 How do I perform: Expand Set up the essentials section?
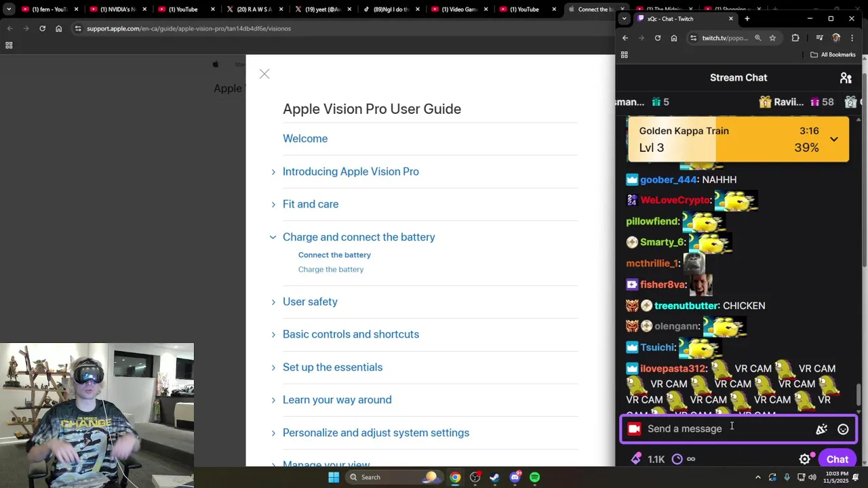(273, 367)
